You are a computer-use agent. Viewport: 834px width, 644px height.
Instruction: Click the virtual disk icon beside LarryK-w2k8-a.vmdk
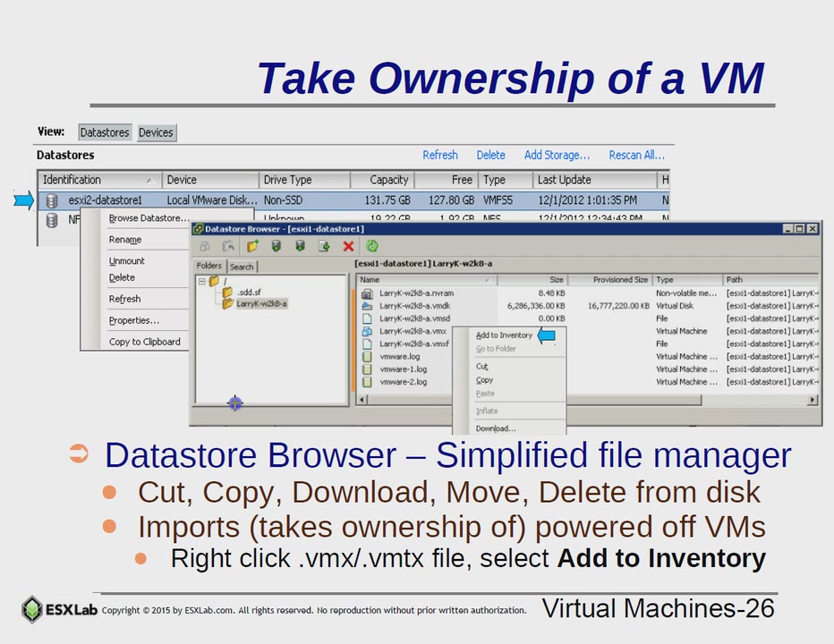367,306
